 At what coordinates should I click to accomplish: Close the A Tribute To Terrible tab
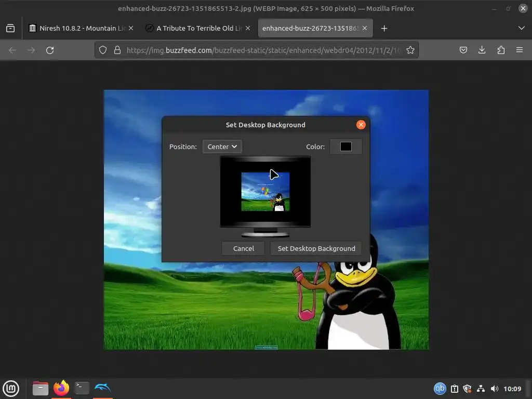(248, 28)
